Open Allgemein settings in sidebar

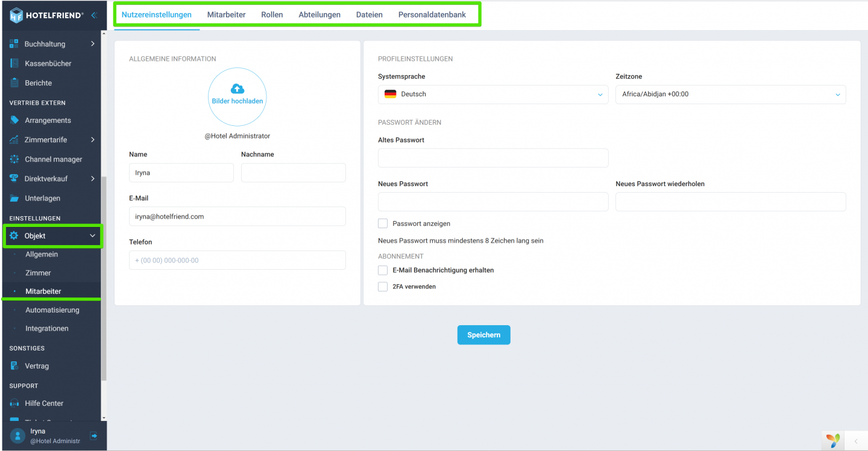pyautogui.click(x=42, y=254)
